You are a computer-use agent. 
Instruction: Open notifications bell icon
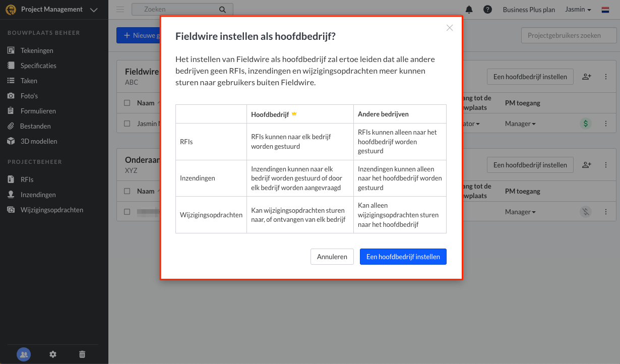pos(469,10)
